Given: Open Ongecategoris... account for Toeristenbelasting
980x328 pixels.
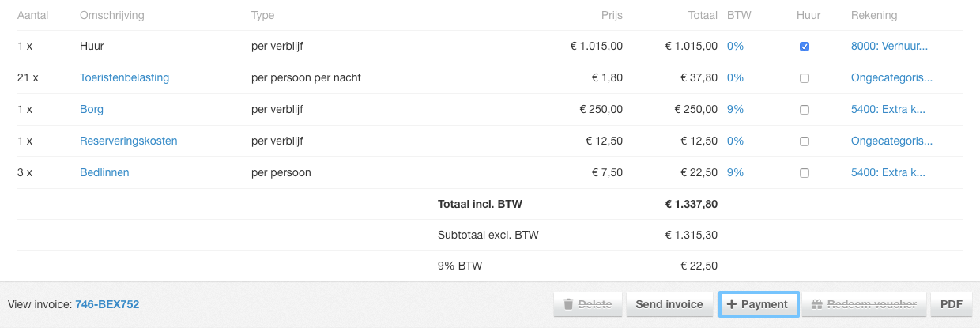Looking at the screenshot, I should pyautogui.click(x=891, y=77).
